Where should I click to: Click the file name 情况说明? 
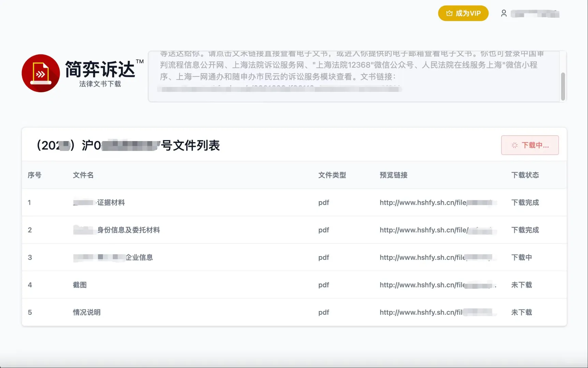point(86,312)
